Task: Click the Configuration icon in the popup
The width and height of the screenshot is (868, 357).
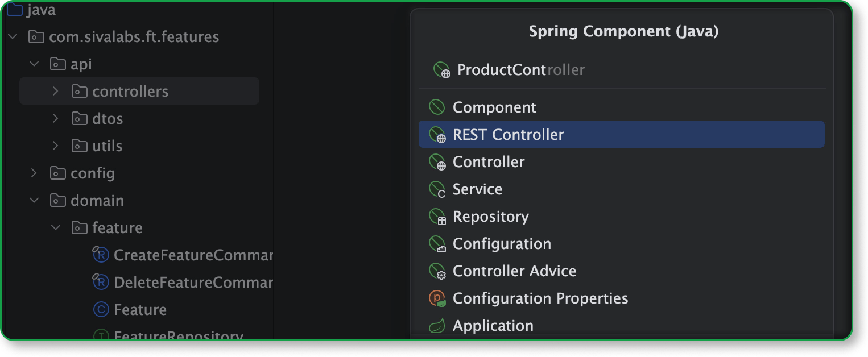Action: point(437,244)
